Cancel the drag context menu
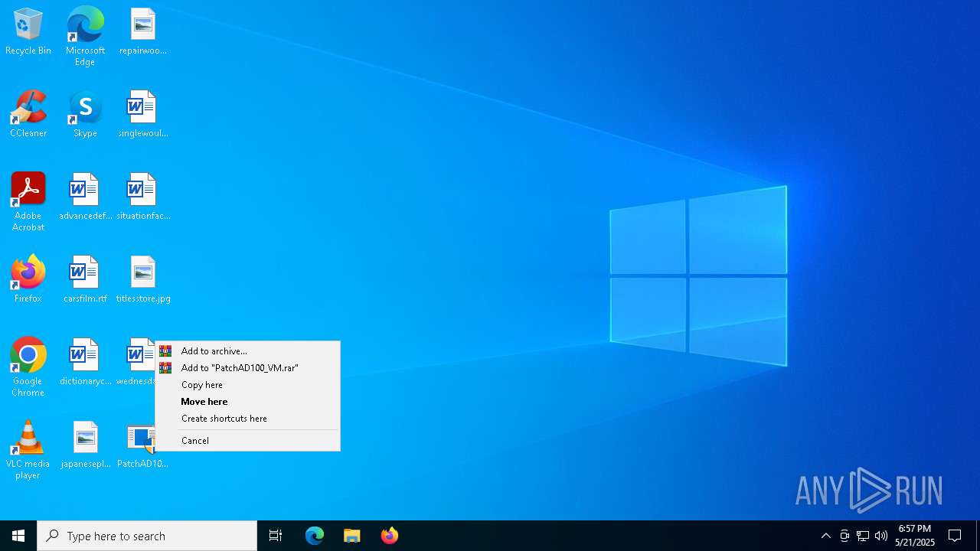Viewport: 980px width, 551px height. pyautogui.click(x=247, y=441)
